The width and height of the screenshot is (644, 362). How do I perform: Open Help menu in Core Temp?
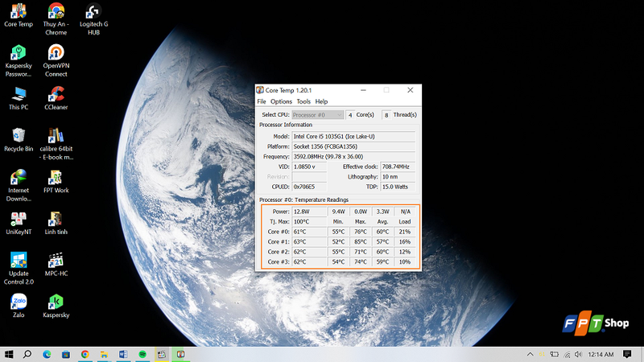coord(321,101)
